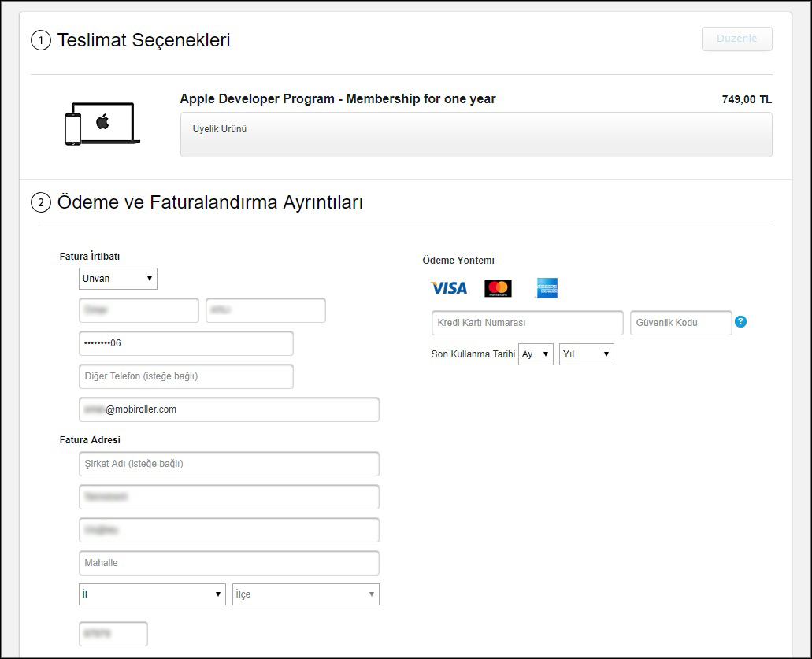Click the phone number field ending in 06
The width and height of the screenshot is (812, 659).
click(x=186, y=343)
